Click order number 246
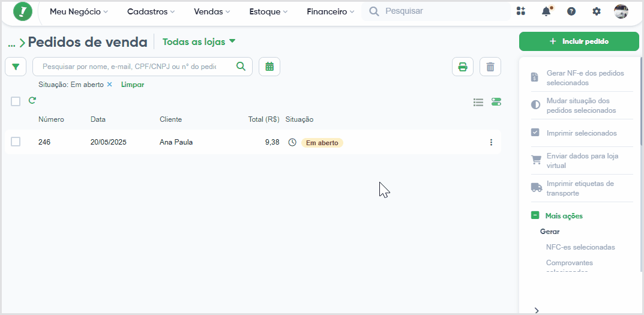 coord(44,142)
